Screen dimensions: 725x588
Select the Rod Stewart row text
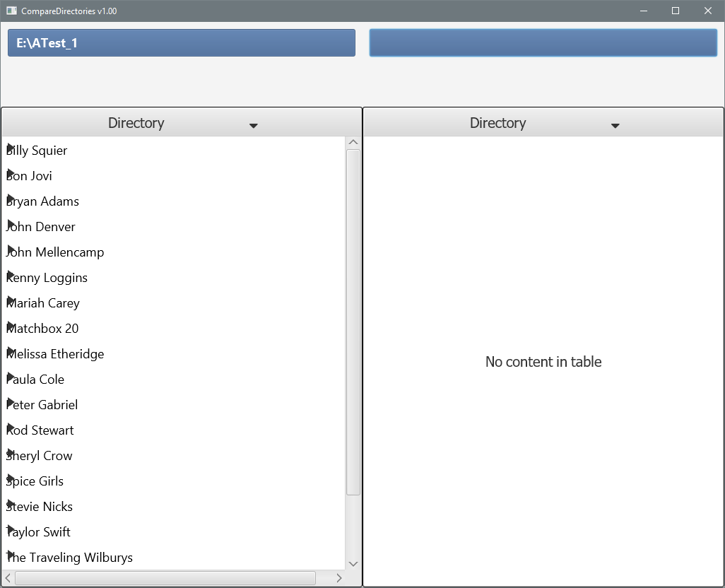(40, 430)
